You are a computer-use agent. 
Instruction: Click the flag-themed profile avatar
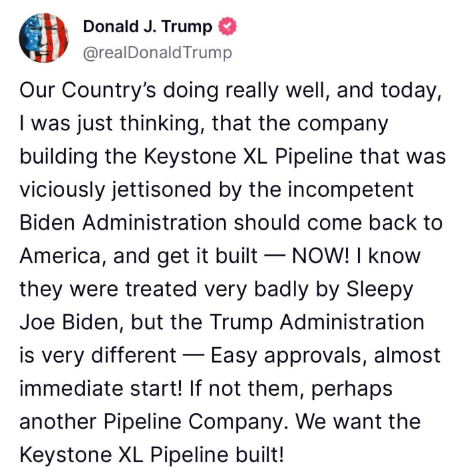coord(45,38)
